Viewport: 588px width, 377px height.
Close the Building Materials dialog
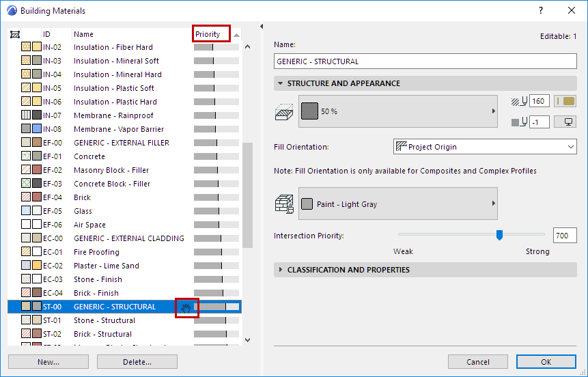pyautogui.click(x=571, y=10)
